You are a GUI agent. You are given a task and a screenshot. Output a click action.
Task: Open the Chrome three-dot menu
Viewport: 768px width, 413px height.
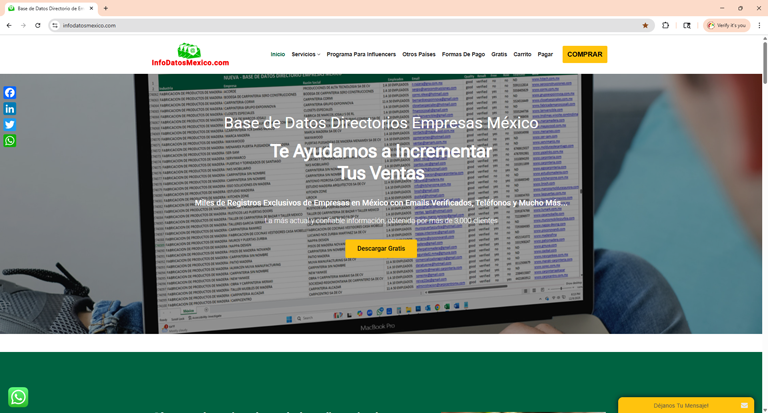point(759,25)
